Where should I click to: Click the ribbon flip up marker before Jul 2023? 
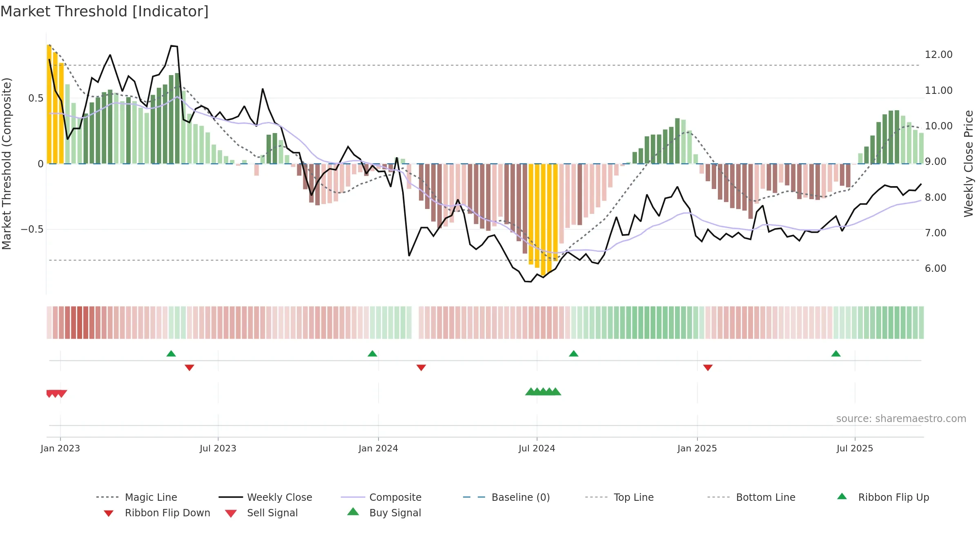(x=171, y=353)
